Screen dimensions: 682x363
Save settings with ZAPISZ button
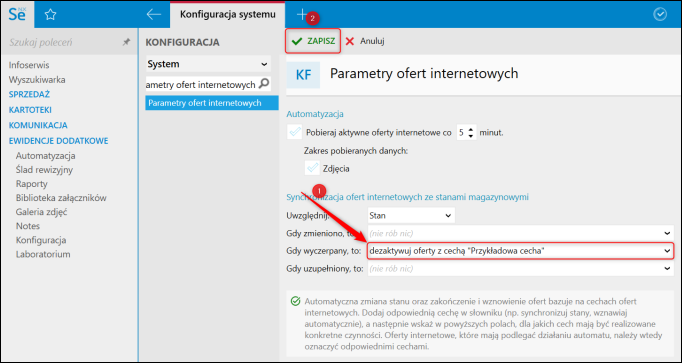tap(313, 41)
